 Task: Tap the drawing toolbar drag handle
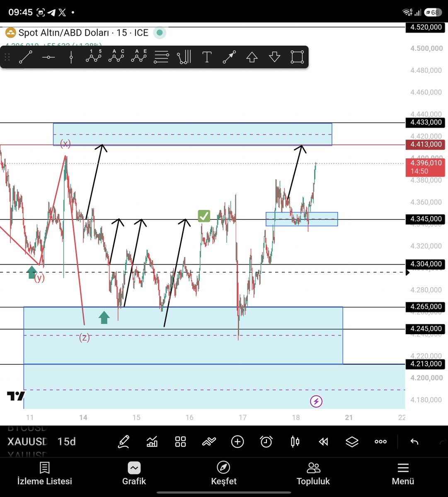pyautogui.click(x=7, y=57)
